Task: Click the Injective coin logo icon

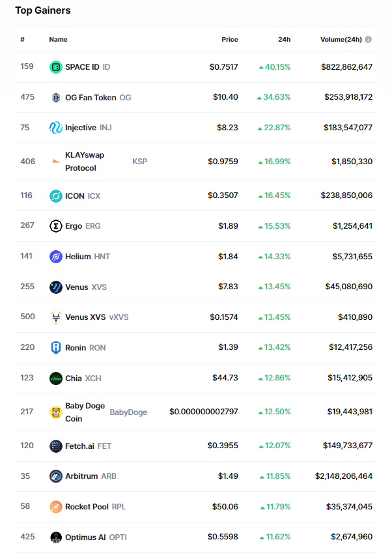Action: (56, 128)
